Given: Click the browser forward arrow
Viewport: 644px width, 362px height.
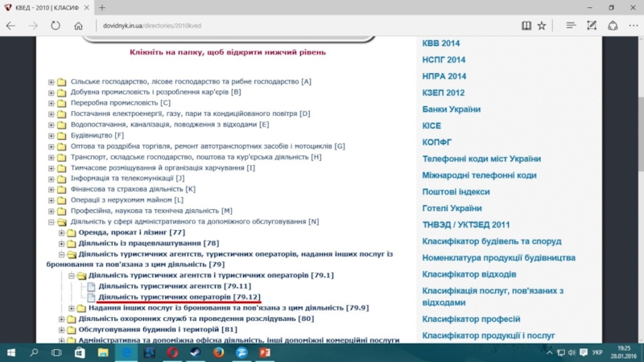Looking at the screenshot, I should (x=33, y=26).
